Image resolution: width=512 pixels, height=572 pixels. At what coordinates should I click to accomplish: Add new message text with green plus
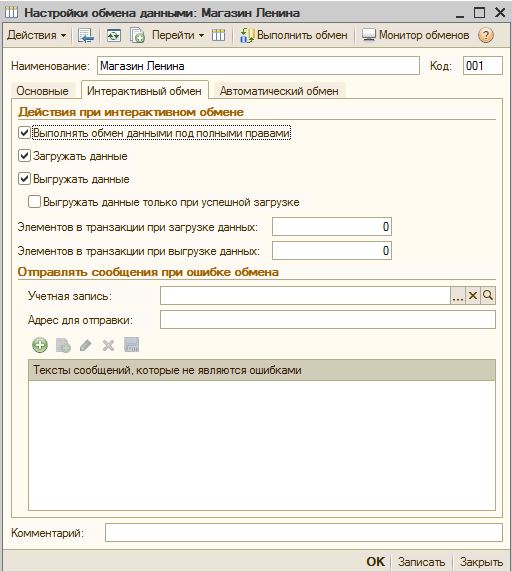click(40, 345)
